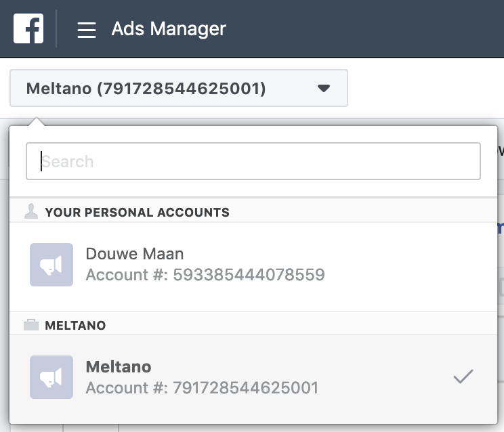Click the divider line beside the Facebook logo
This screenshot has width=504, height=432.
click(56, 29)
